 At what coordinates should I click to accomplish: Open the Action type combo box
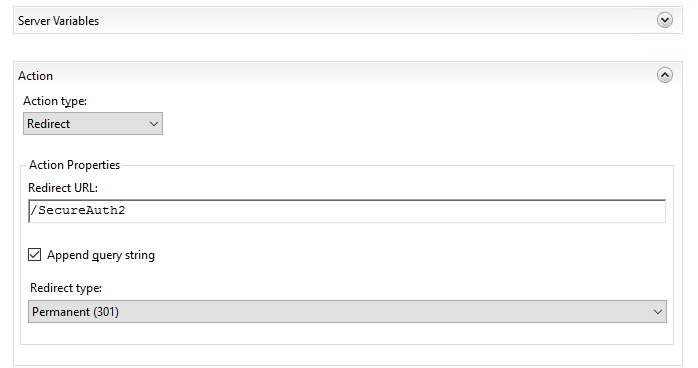tap(93, 124)
